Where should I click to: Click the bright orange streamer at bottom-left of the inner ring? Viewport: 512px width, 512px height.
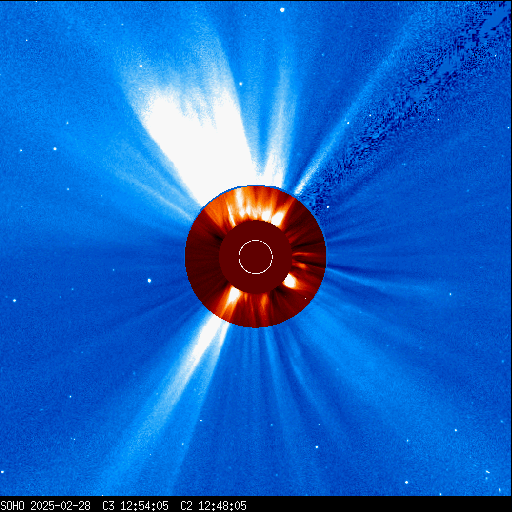[233, 297]
